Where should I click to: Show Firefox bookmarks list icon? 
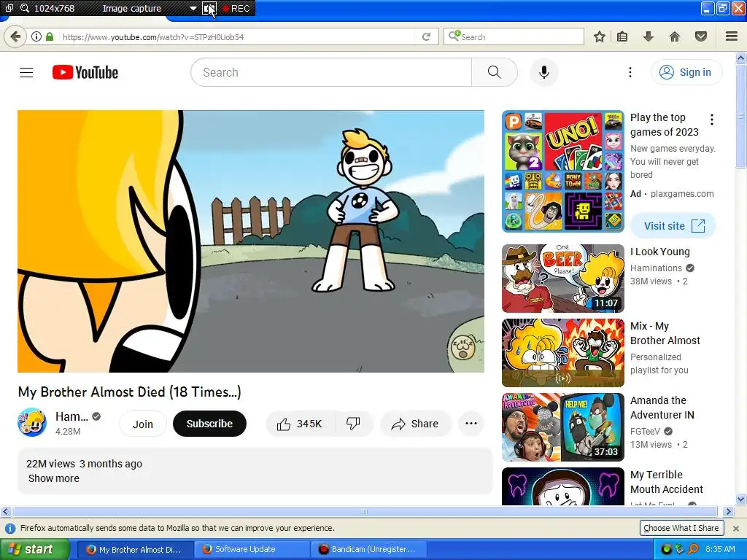click(x=622, y=36)
